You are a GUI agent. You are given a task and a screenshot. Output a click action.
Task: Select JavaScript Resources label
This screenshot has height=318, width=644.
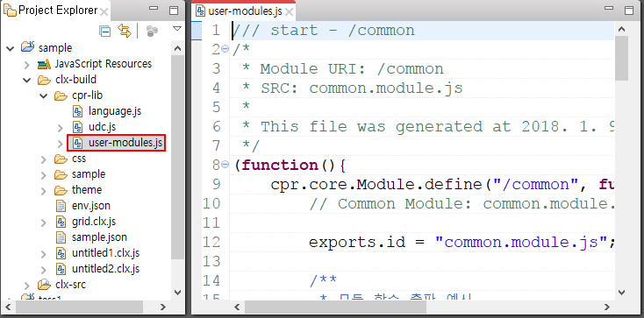[103, 64]
